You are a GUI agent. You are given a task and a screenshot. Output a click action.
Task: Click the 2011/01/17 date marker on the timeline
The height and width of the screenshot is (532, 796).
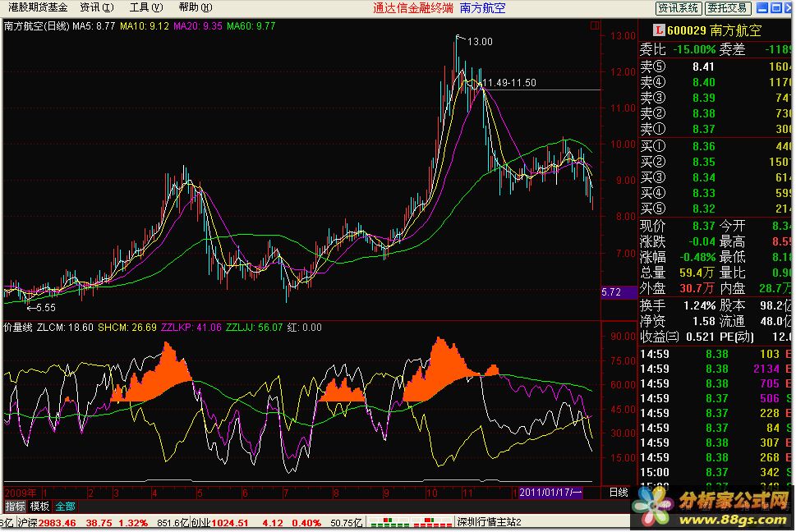[x=550, y=493]
